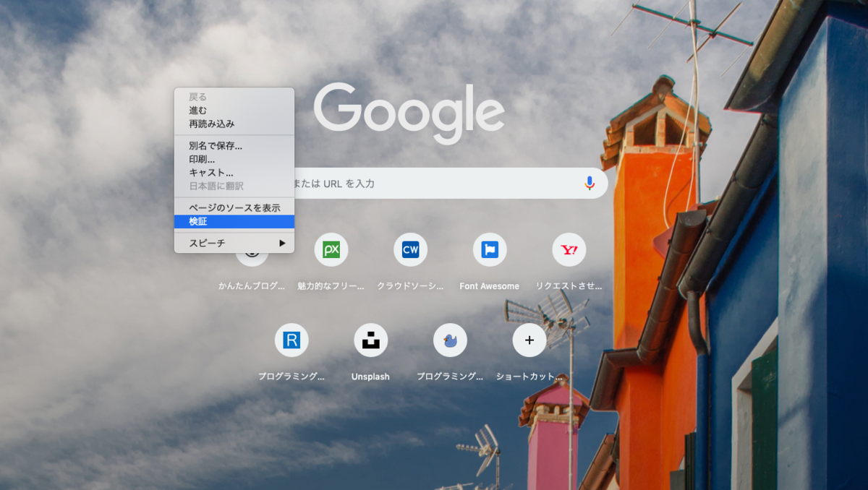Click ショートカットを追加 plus button
Viewport: 868px width, 490px height.
point(529,340)
